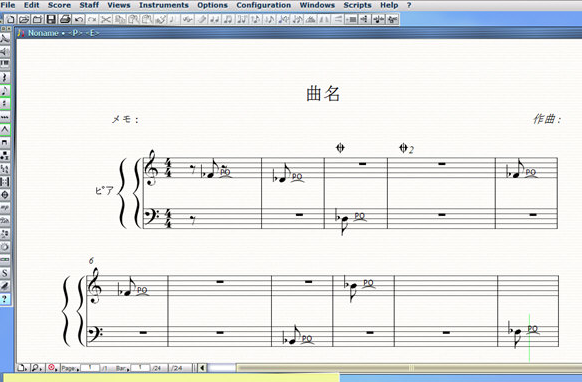Select the dotted ellipsis tool in the sidebar
This screenshot has width=582, height=382.
(x=5, y=116)
